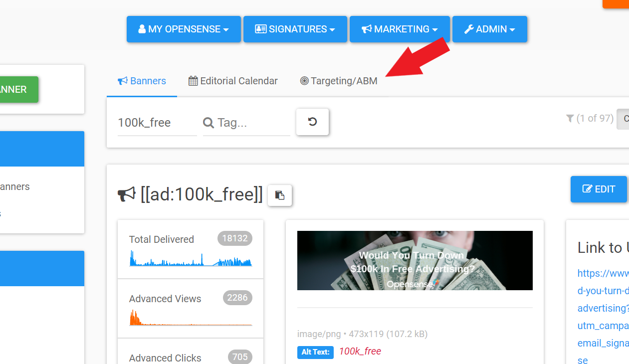Click the 705 Advanced Clicks count badge
This screenshot has height=364, width=629.
(x=240, y=357)
